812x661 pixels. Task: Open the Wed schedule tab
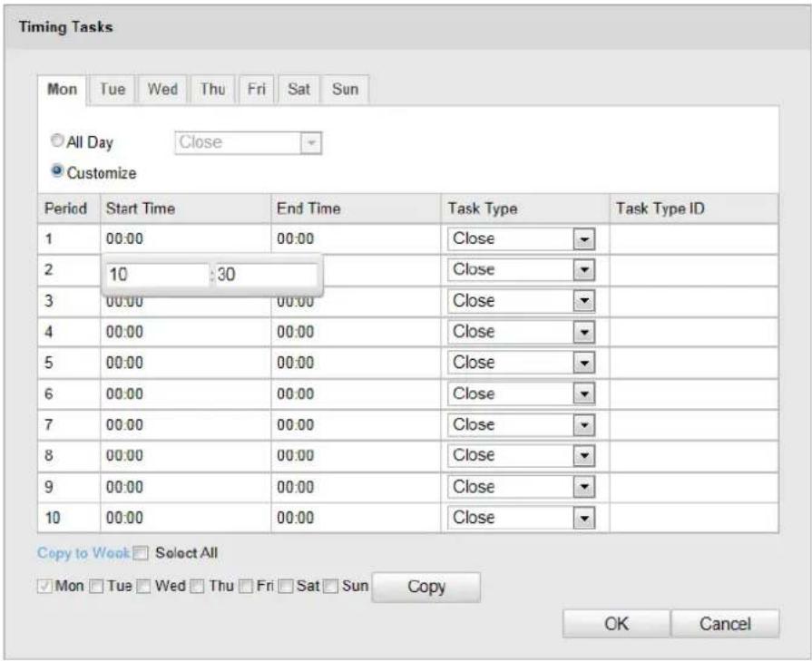coord(162,90)
